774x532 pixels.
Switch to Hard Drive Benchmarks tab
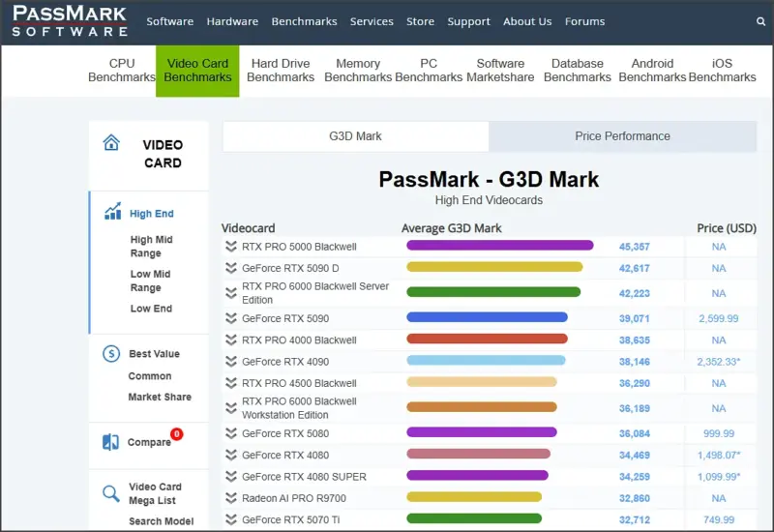pos(281,71)
